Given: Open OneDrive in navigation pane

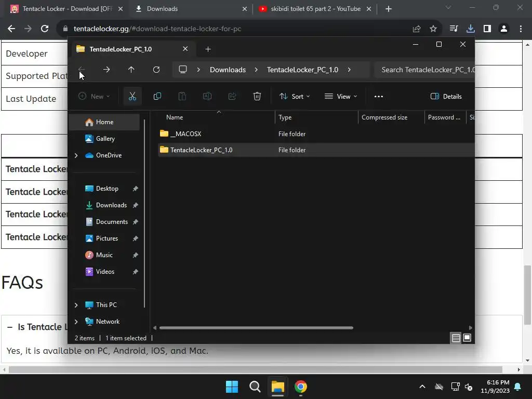Looking at the screenshot, I should point(104,155).
